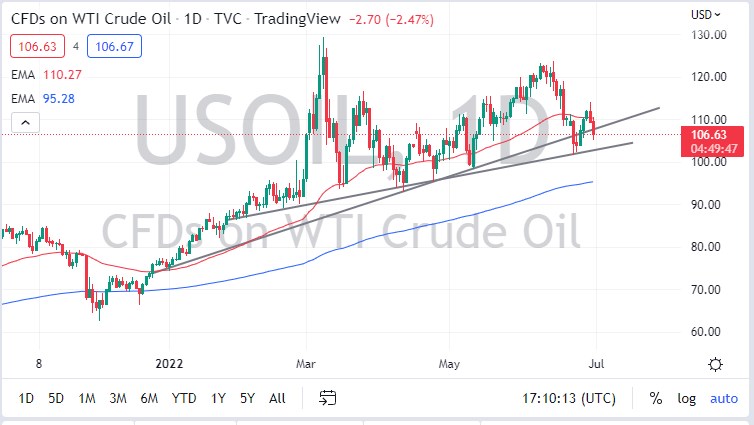Click the red 106.63 price axis label

tap(707, 134)
